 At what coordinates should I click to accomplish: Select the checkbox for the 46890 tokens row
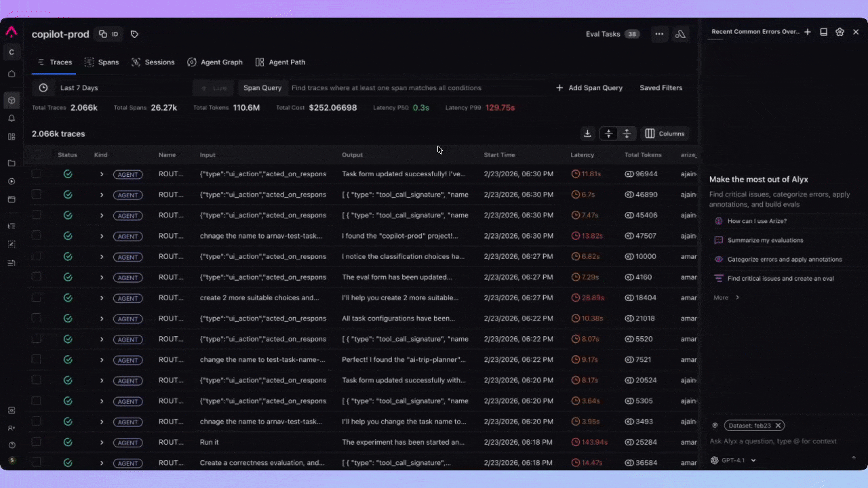(x=37, y=195)
